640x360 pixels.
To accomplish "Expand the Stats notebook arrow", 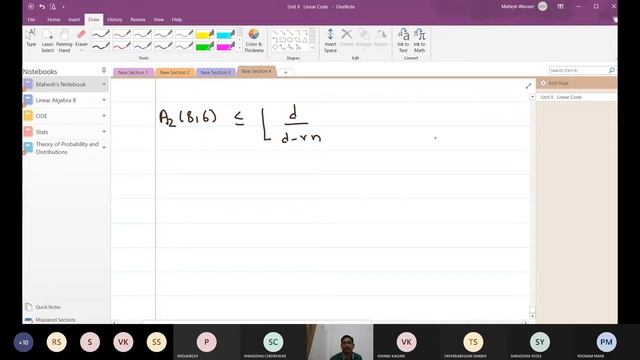I will [104, 132].
